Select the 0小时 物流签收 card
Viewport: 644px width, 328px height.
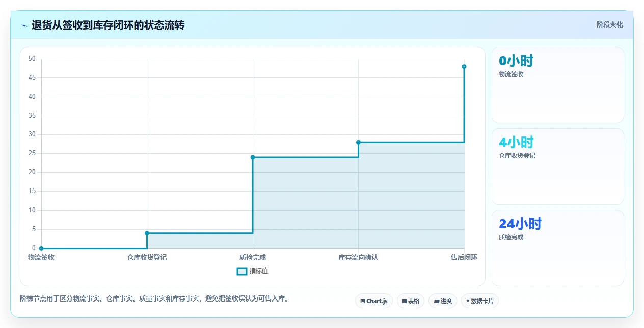(557, 85)
